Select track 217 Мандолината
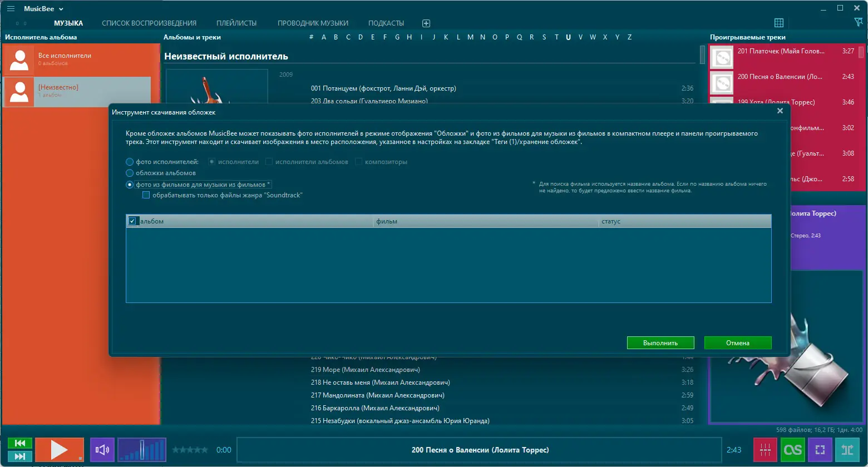 pos(378,395)
